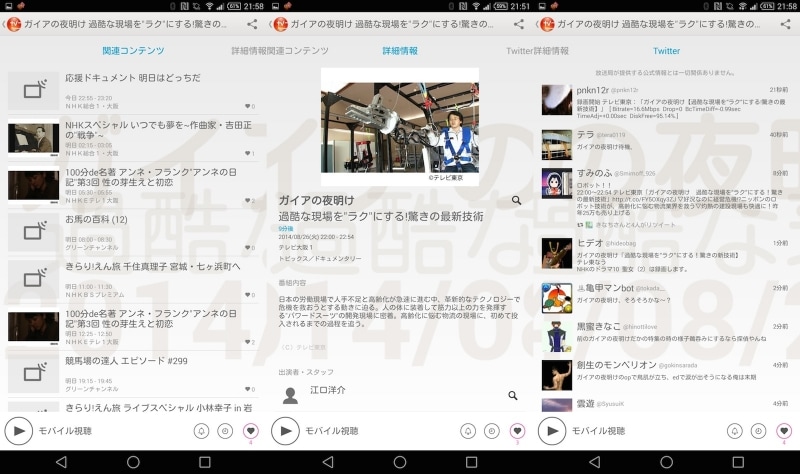
Task: Open お馬の百科 (12) listing
Action: [133, 233]
